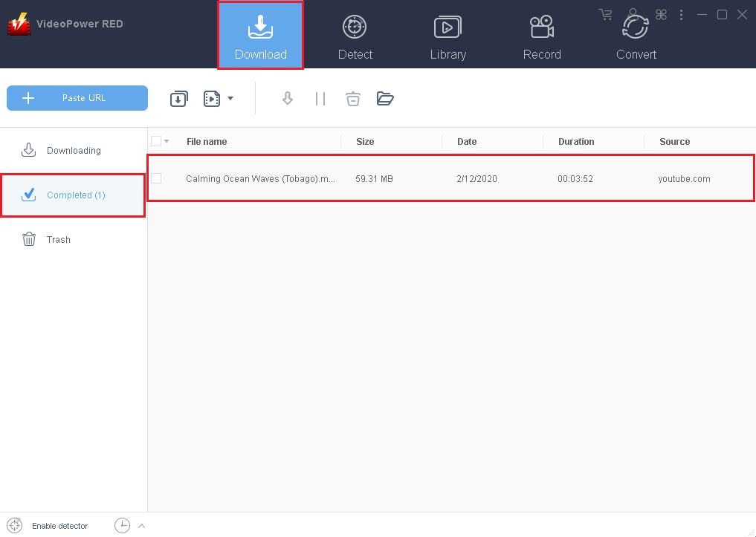This screenshot has height=537, width=756.
Task: Expand the arrow beside the clock icon
Action: [141, 526]
